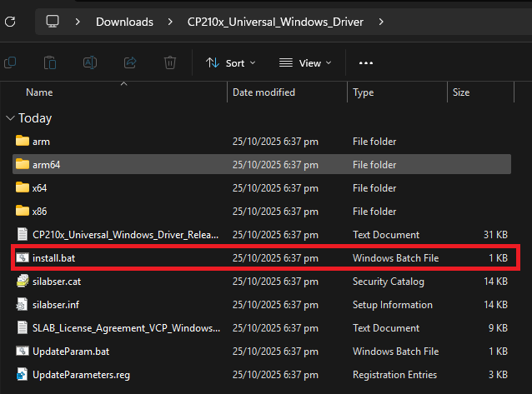Sort by the Date modified column header

click(x=263, y=92)
